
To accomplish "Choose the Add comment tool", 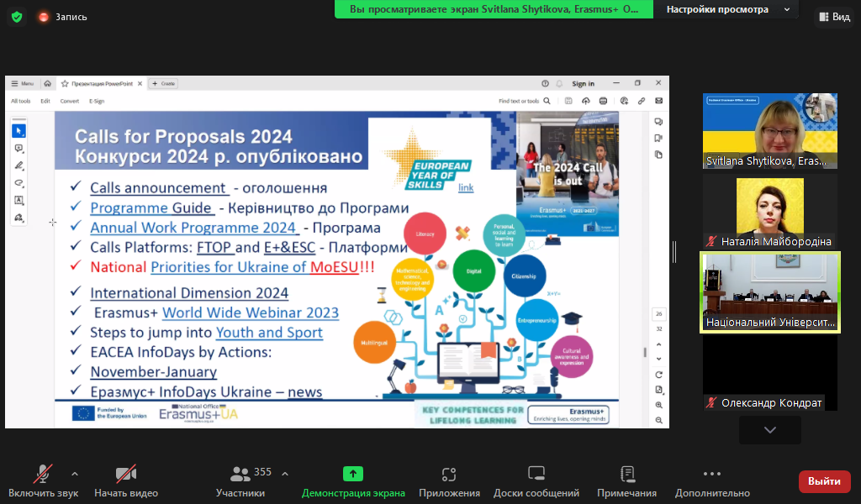I will (x=18, y=149).
